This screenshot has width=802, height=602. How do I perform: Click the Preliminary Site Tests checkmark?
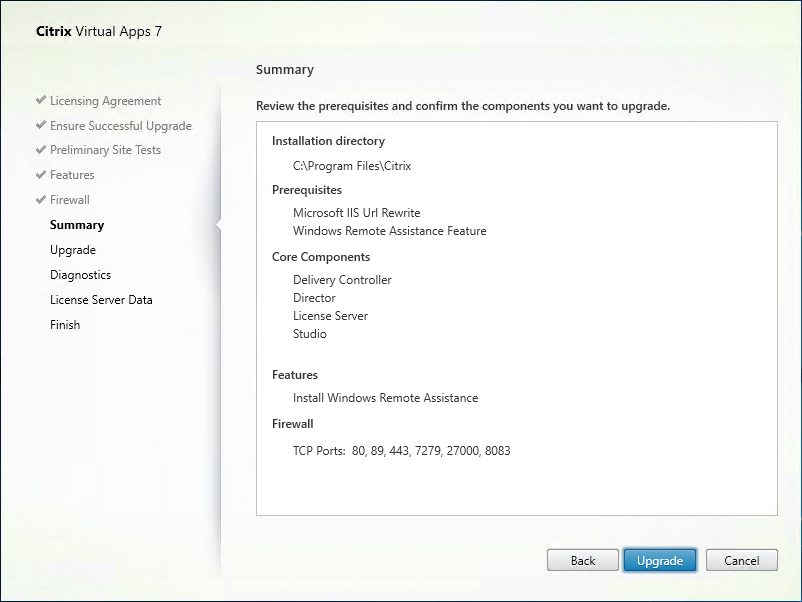point(41,149)
